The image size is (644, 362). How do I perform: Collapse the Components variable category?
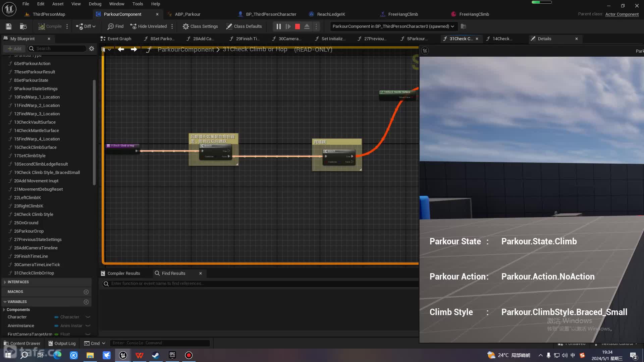coord(5,310)
